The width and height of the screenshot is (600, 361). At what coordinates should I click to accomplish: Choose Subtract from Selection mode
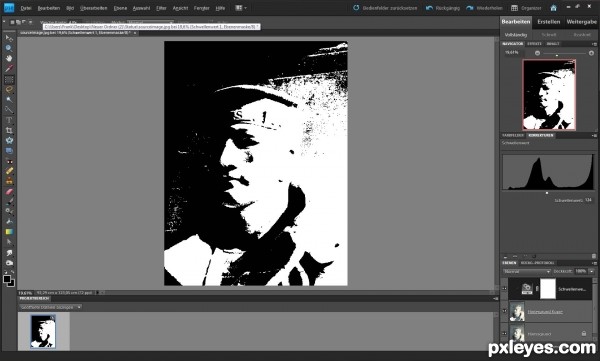(x=24, y=23)
